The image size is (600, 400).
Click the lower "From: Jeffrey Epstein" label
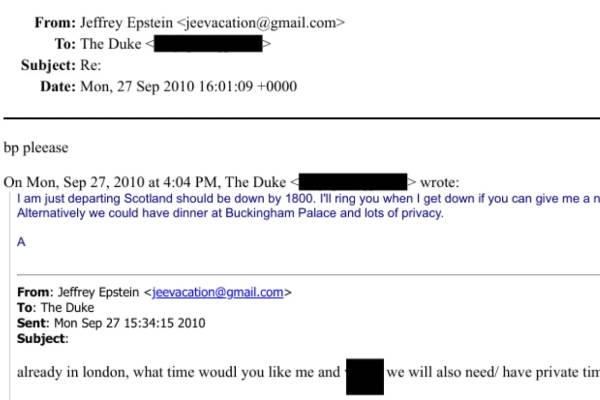coord(80,293)
